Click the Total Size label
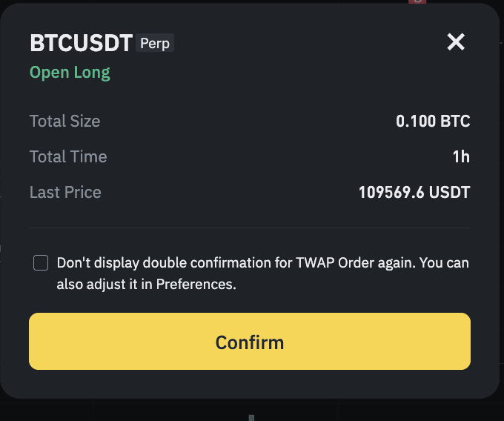The width and height of the screenshot is (504, 421). pyautogui.click(x=65, y=121)
